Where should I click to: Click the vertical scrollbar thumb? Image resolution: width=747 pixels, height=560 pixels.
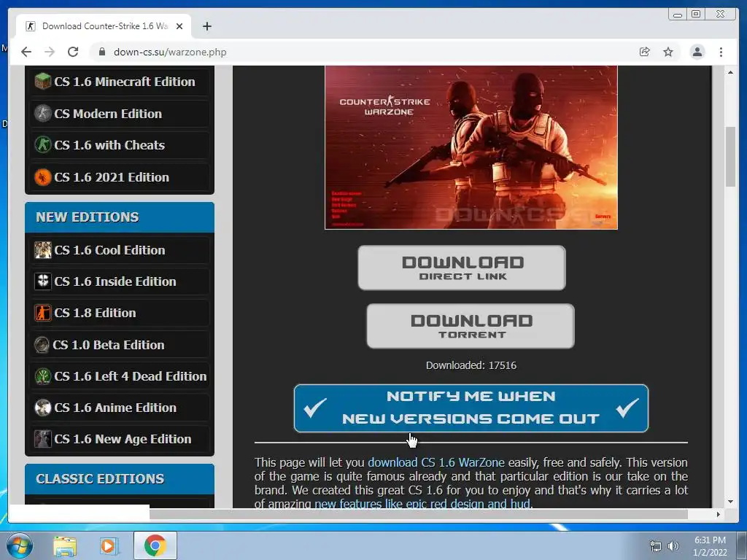point(730,157)
